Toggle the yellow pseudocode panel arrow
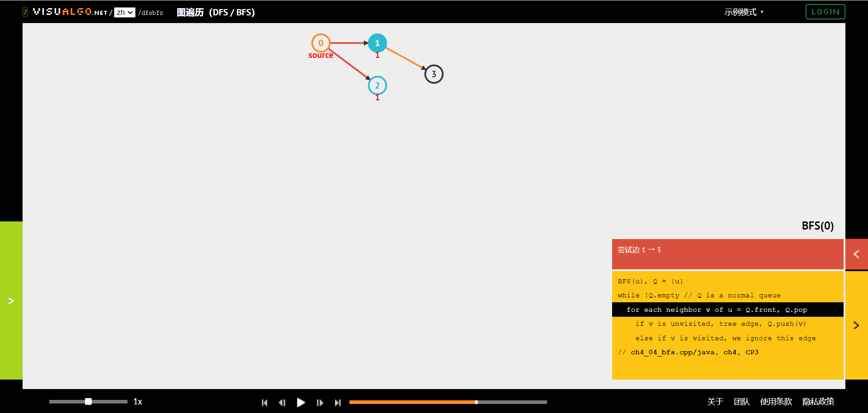 (856, 325)
